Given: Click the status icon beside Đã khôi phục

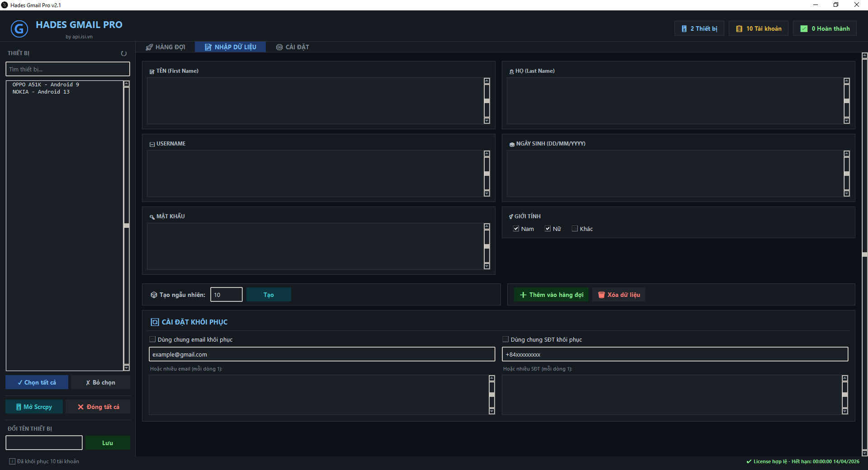Looking at the screenshot, I should (x=12, y=461).
